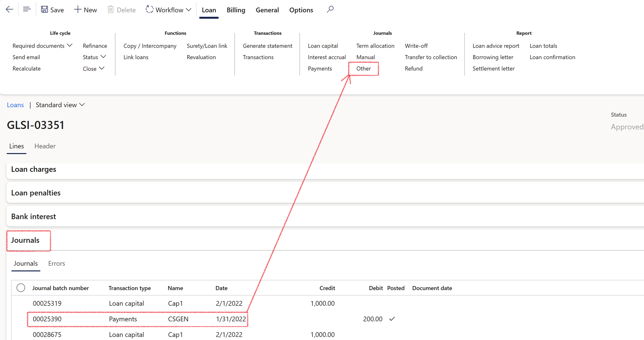
Task: Collapse the Journals section header
Action: [25, 240]
